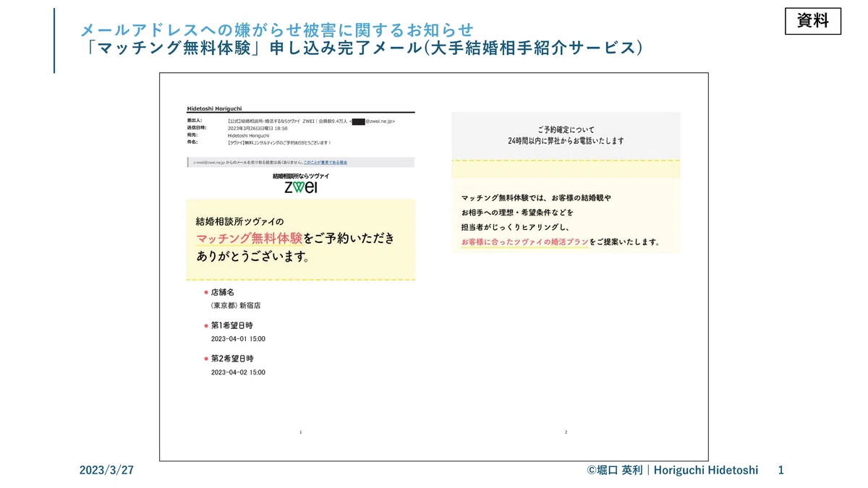868x488 pixels.
Task: Open the このことが重要である理由 link
Action: pyautogui.click(x=325, y=163)
